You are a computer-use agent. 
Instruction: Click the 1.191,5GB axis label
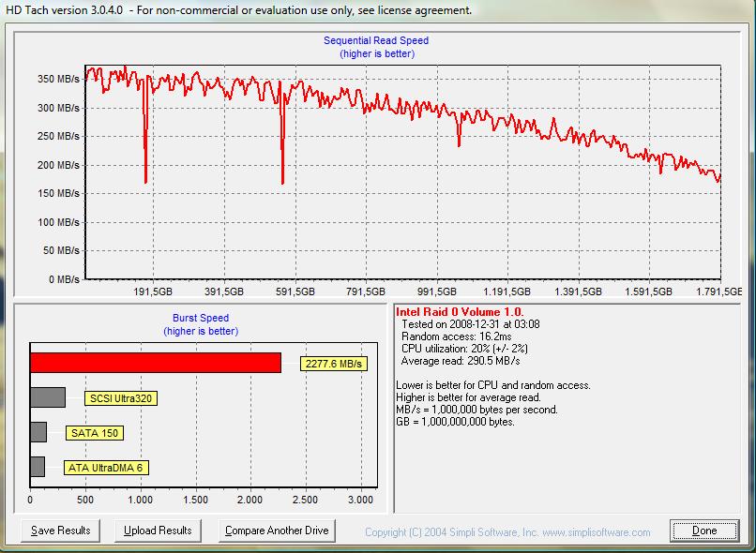[x=507, y=291]
